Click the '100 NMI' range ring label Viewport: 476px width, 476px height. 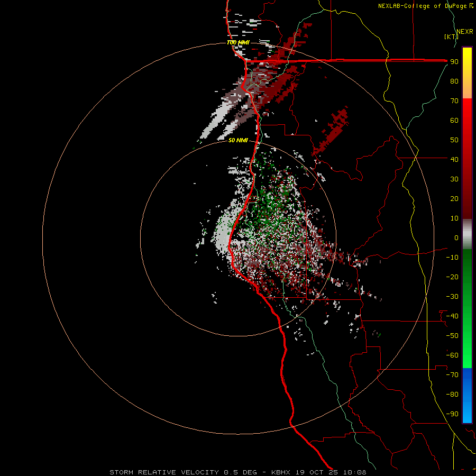(239, 42)
